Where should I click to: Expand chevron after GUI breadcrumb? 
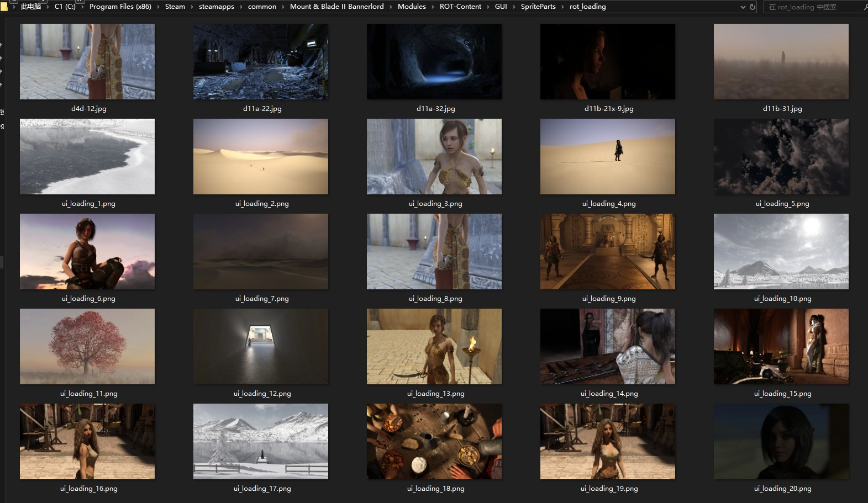[x=514, y=7]
